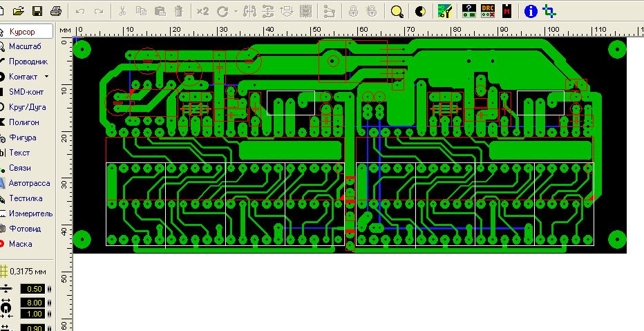The image size is (644, 331).
Task: Click the track width icon beside 0.50
Action: tap(6, 289)
